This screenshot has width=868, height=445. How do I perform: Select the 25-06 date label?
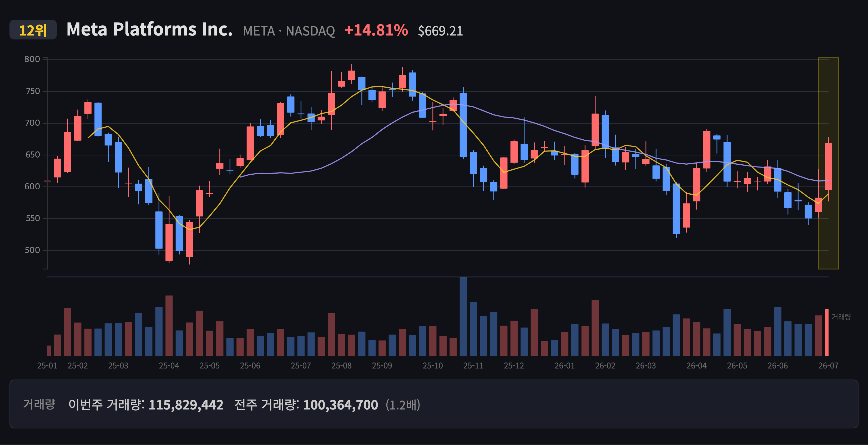pyautogui.click(x=250, y=366)
